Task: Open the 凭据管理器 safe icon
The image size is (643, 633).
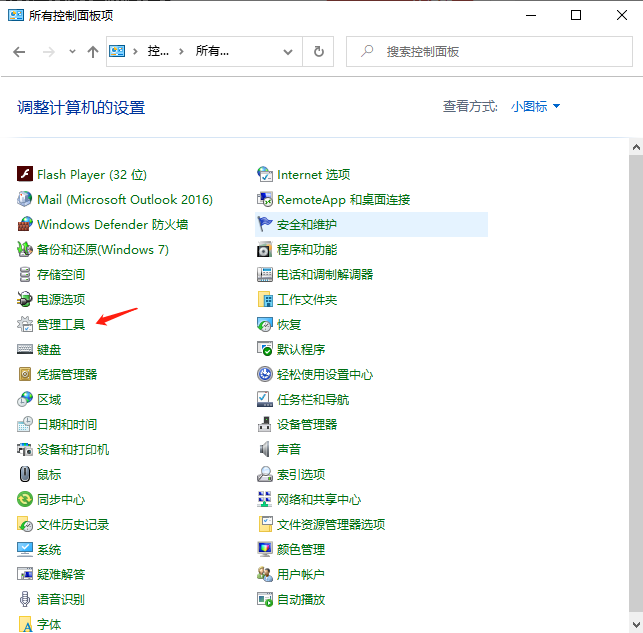Action: coord(25,374)
